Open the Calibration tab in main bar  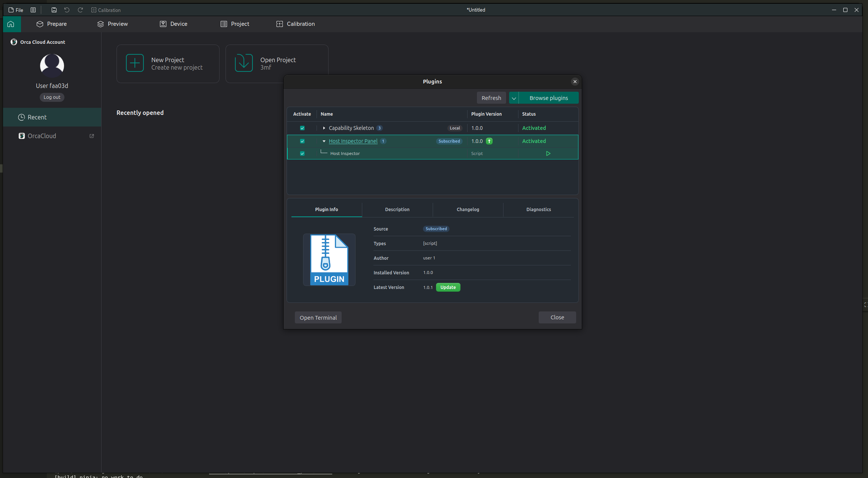point(296,24)
